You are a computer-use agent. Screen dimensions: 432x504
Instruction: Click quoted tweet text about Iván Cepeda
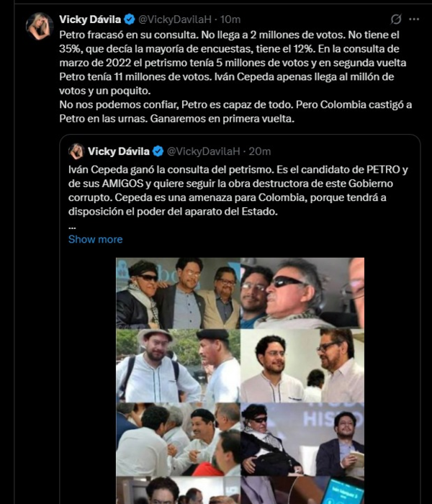click(238, 190)
